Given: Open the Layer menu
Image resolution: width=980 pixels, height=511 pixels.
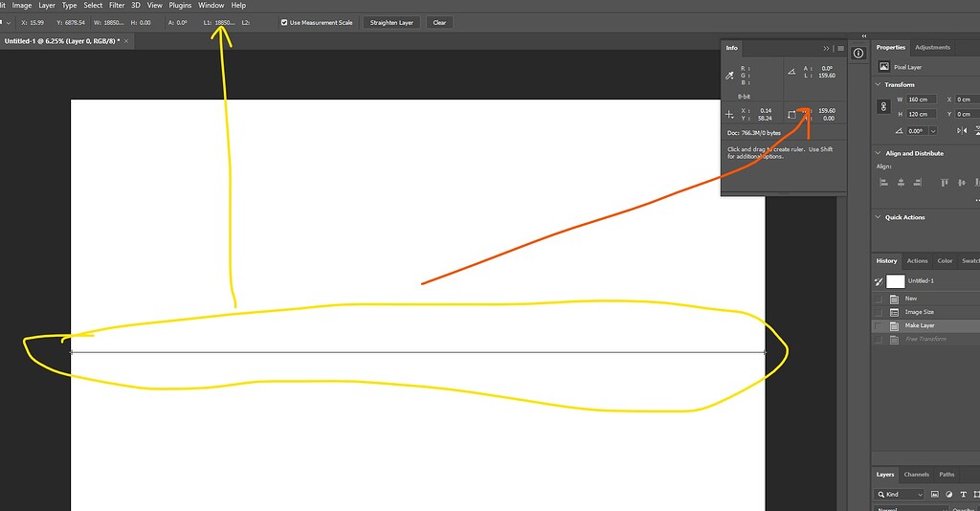Looking at the screenshot, I should [x=47, y=5].
